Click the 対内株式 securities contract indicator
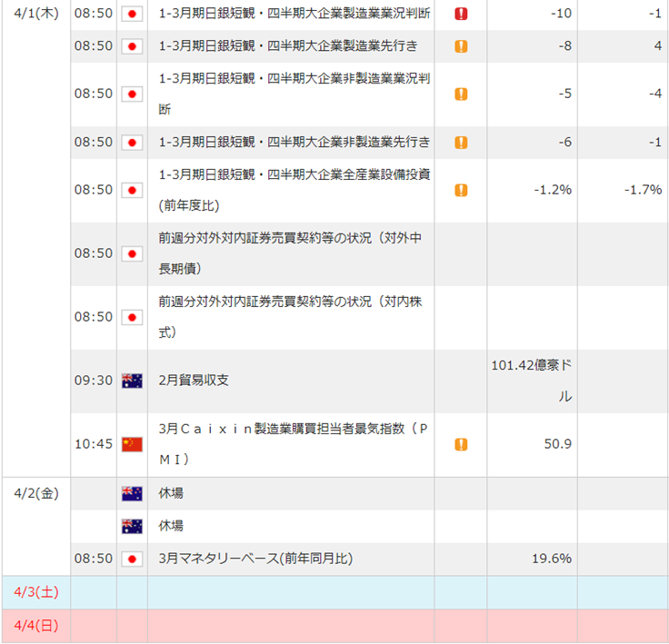Image resolution: width=669 pixels, height=644 pixels. pyautogui.click(x=290, y=317)
